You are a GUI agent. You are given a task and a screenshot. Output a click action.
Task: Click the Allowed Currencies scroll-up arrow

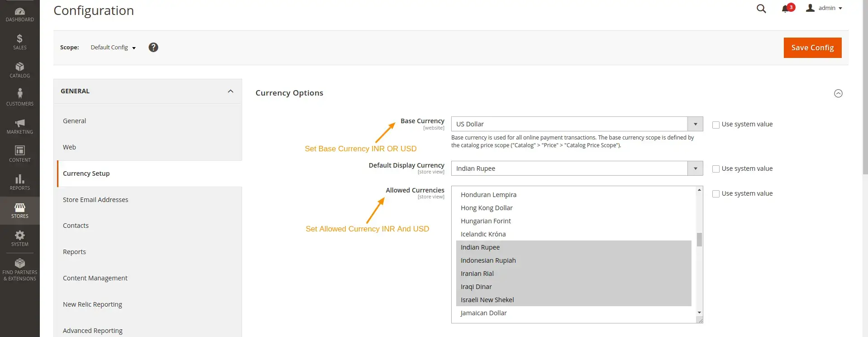pos(699,190)
